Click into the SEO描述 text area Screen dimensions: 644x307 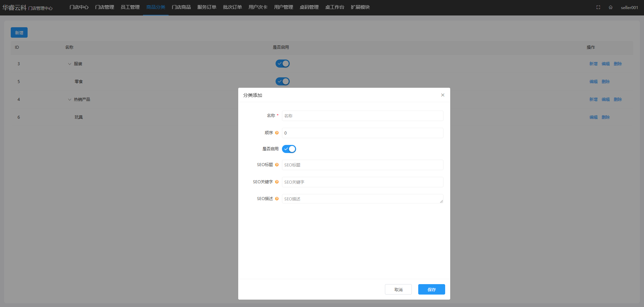[x=362, y=199]
